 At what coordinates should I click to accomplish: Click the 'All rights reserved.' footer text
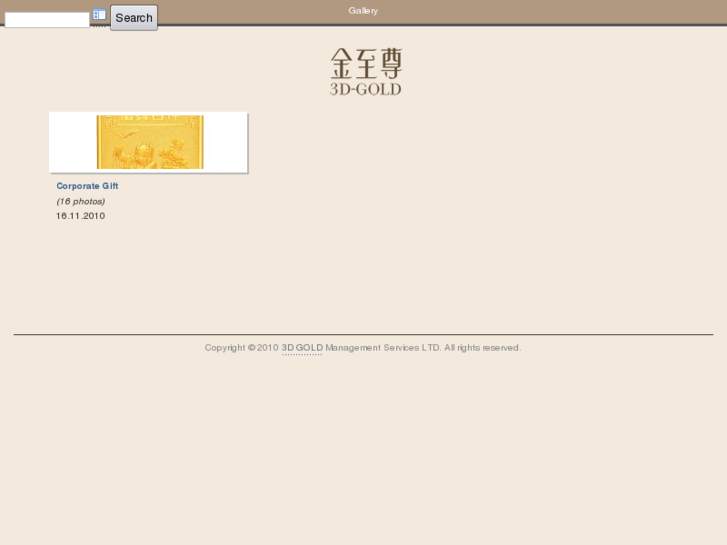pyautogui.click(x=483, y=348)
